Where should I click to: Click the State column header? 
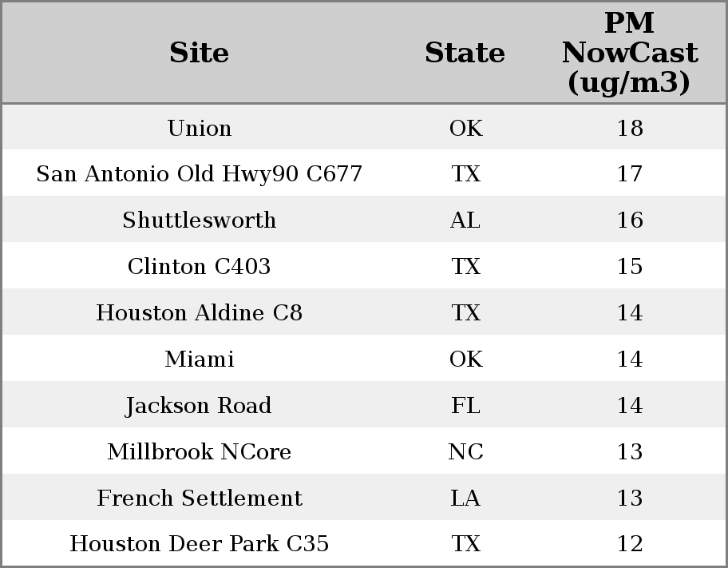(x=465, y=53)
